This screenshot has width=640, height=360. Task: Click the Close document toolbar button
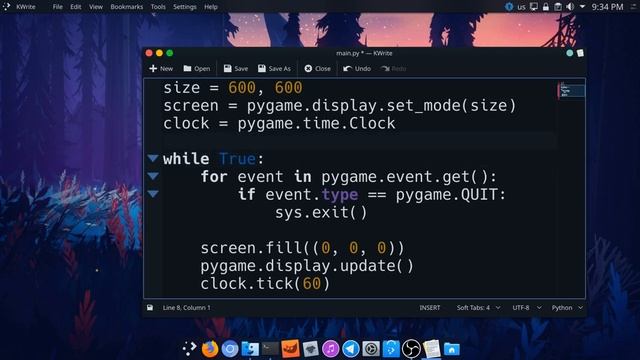318,69
